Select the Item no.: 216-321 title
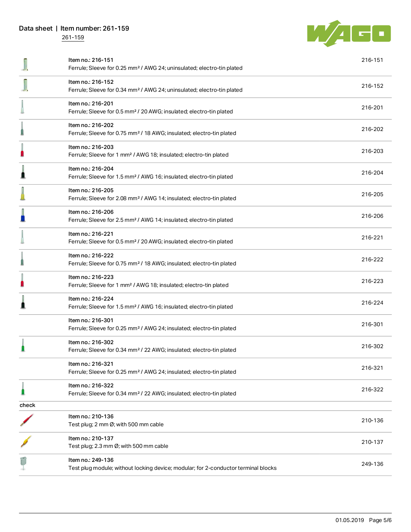411x532 pixels. [91, 364]
